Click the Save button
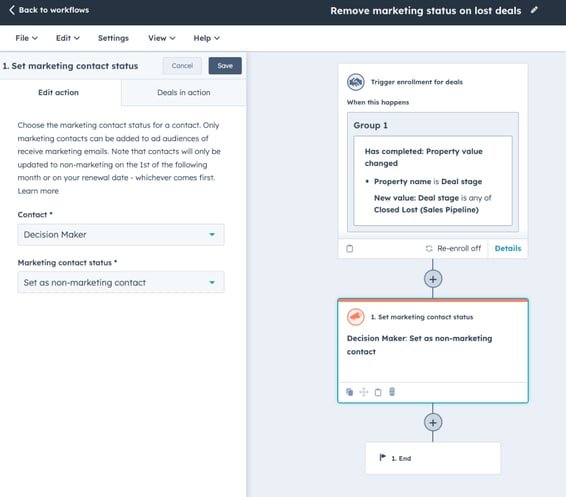Screen dimensions: 566x497 pyautogui.click(x=225, y=66)
